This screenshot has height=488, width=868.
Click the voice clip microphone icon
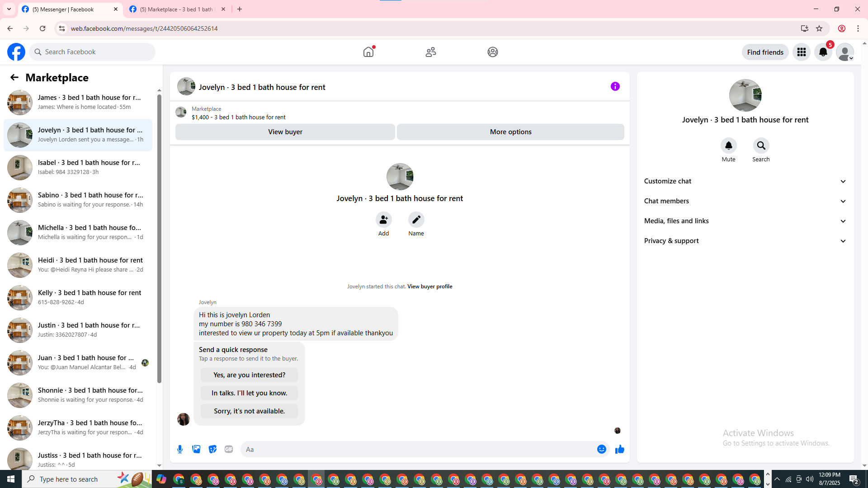(x=180, y=449)
